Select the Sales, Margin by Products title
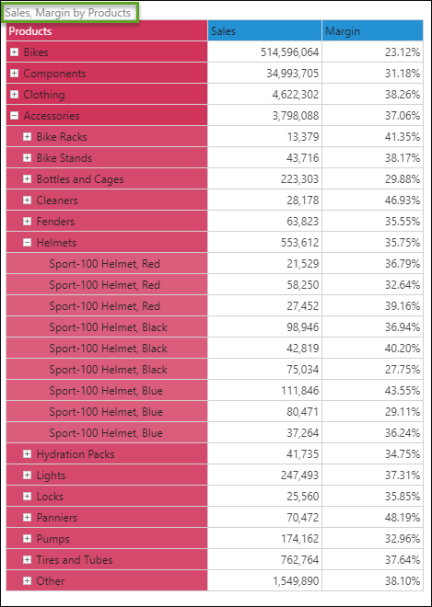 (68, 13)
